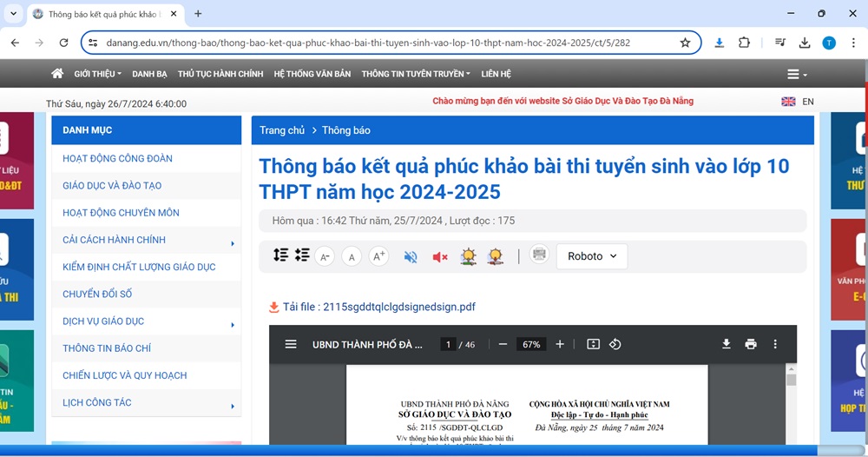Toggle the red mute speaker icon
Image resolution: width=868 pixels, height=457 pixels.
(439, 256)
